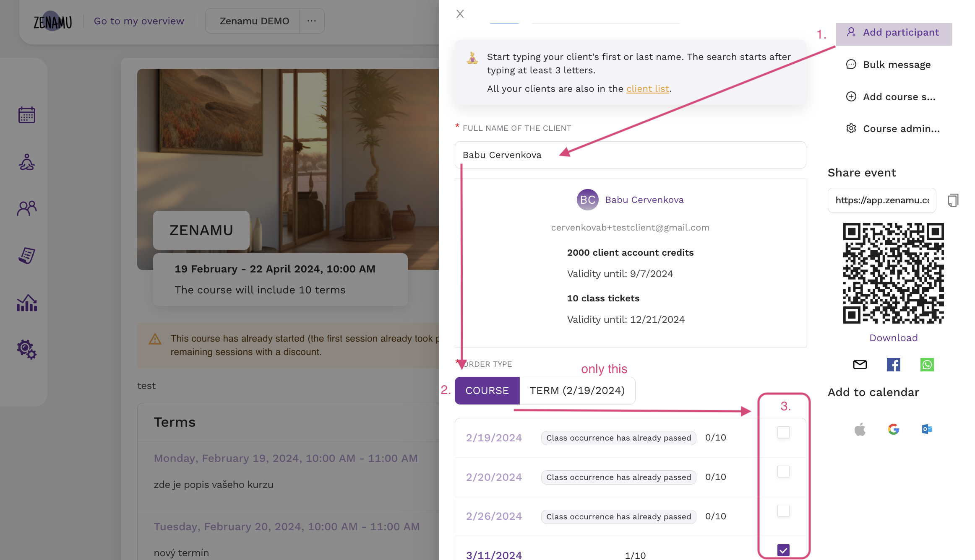Viewport: 975px width, 560px height.
Task: Select Google calendar add-to-calendar icon
Action: click(893, 429)
